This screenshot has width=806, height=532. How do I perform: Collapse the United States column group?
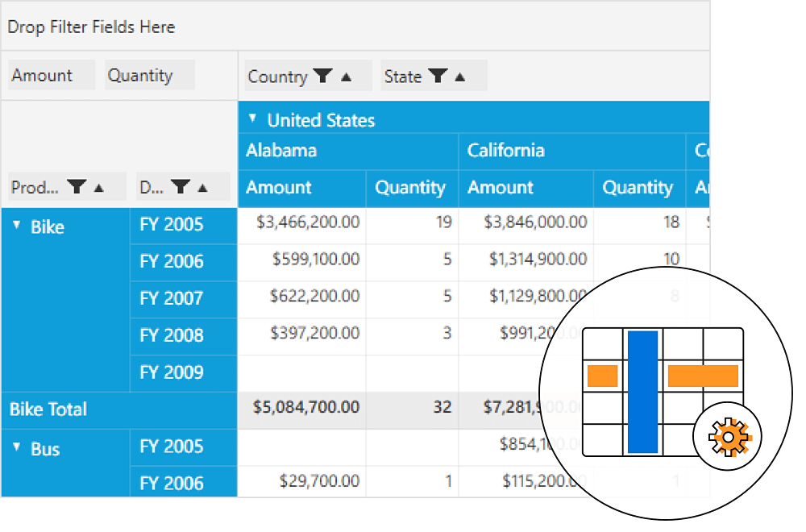click(252, 118)
